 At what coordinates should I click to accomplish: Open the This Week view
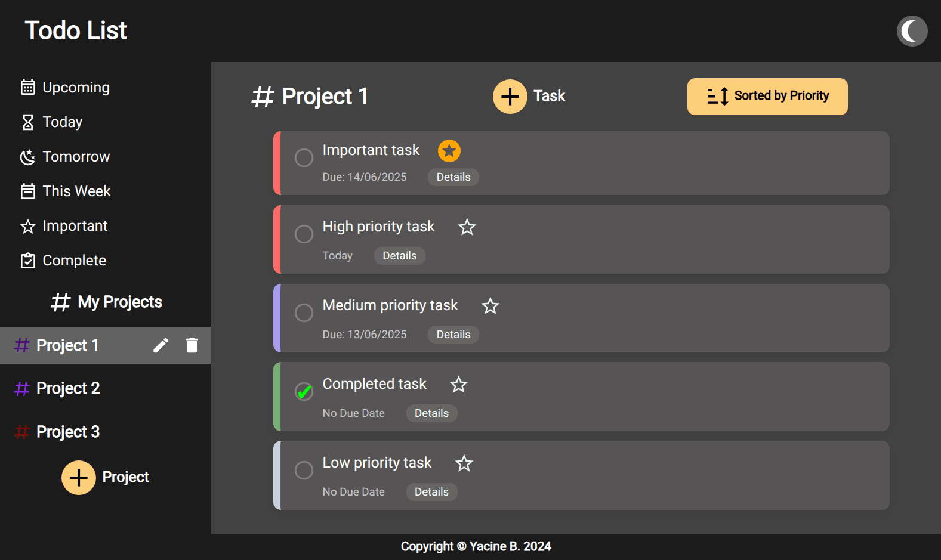point(76,191)
